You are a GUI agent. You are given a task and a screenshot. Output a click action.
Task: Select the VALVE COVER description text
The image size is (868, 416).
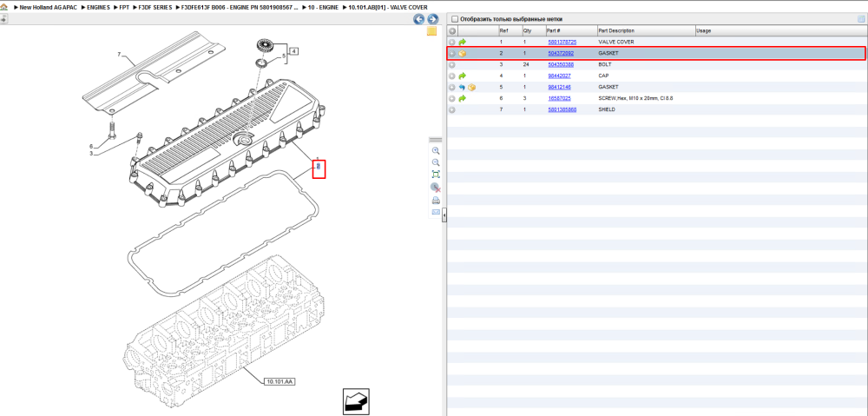[616, 42]
